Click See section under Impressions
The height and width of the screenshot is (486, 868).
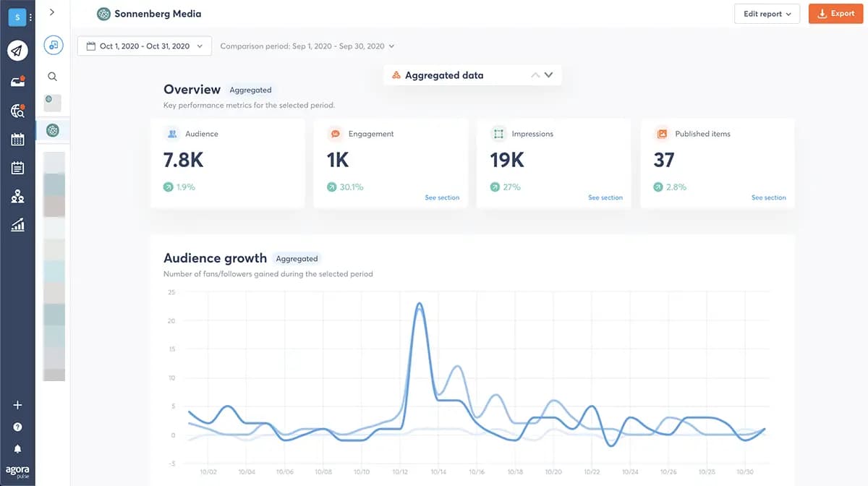(x=605, y=197)
